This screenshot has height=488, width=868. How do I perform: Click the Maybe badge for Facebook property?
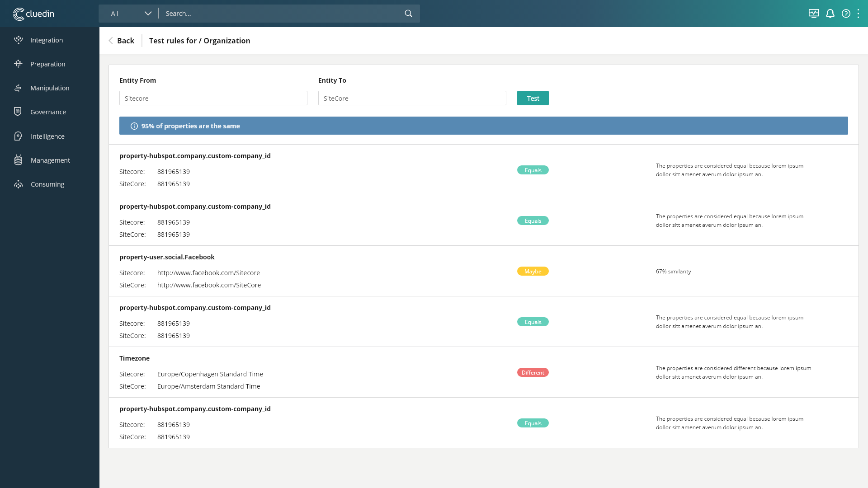(x=533, y=271)
